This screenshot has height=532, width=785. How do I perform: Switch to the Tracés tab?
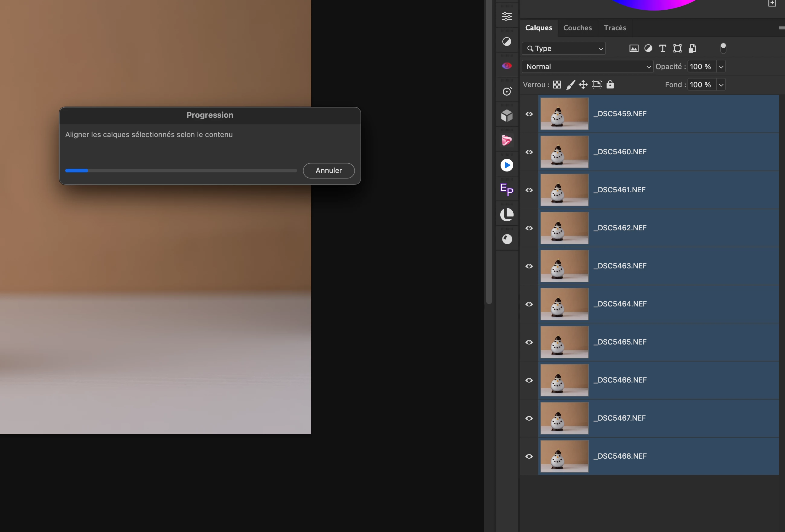tap(614, 28)
